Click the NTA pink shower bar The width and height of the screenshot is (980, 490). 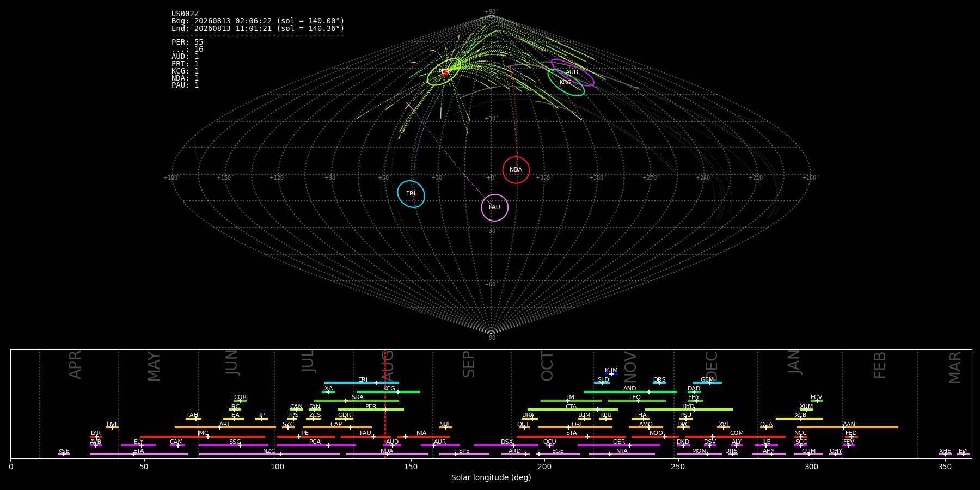pyautogui.click(x=622, y=454)
